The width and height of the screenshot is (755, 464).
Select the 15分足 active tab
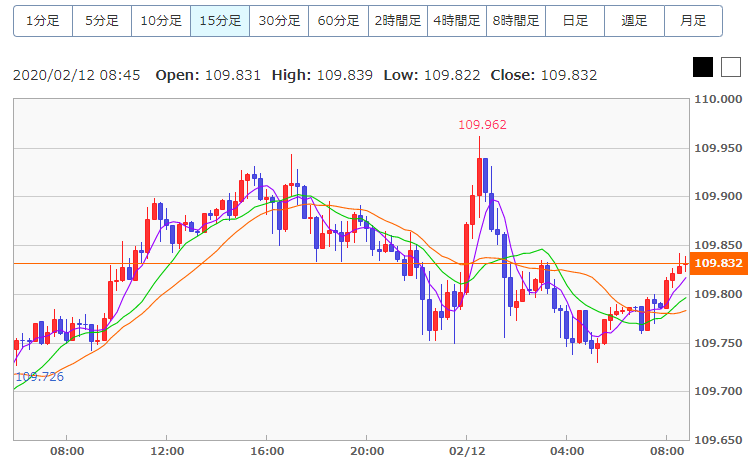point(220,21)
